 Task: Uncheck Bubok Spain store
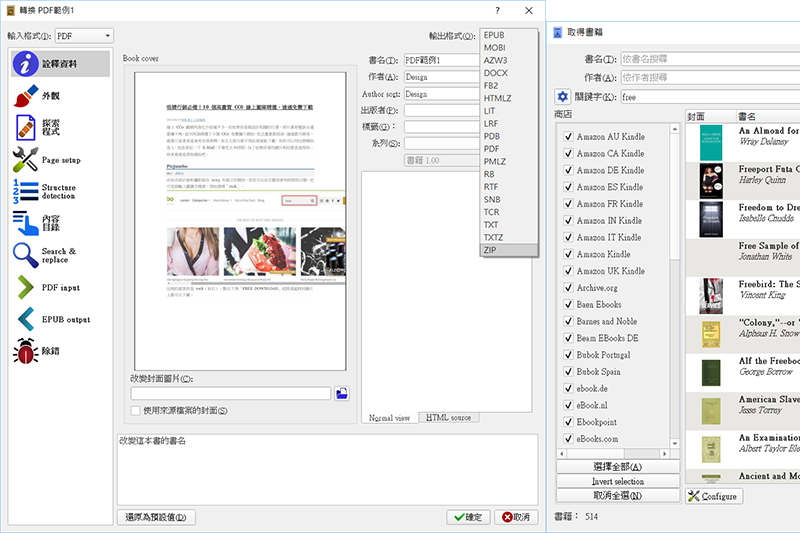click(568, 371)
